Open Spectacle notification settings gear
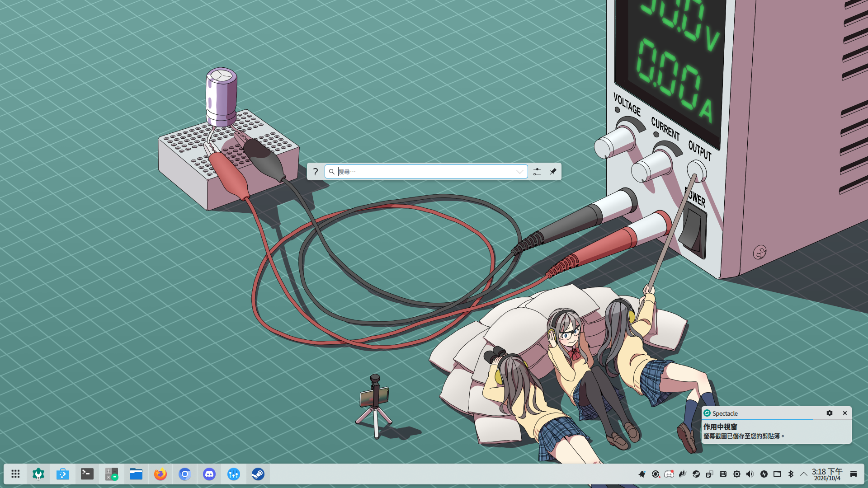Viewport: 868px width, 488px height. [x=830, y=413]
